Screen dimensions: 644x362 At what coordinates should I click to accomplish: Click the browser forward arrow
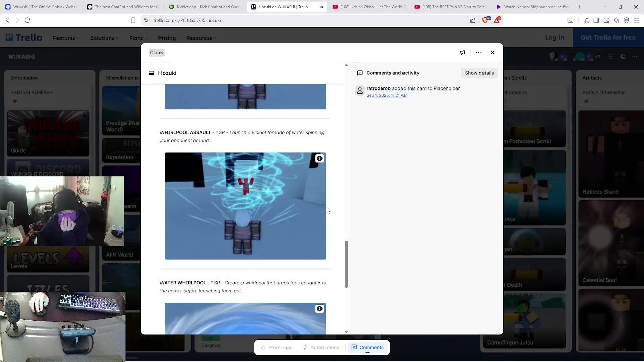[17, 20]
